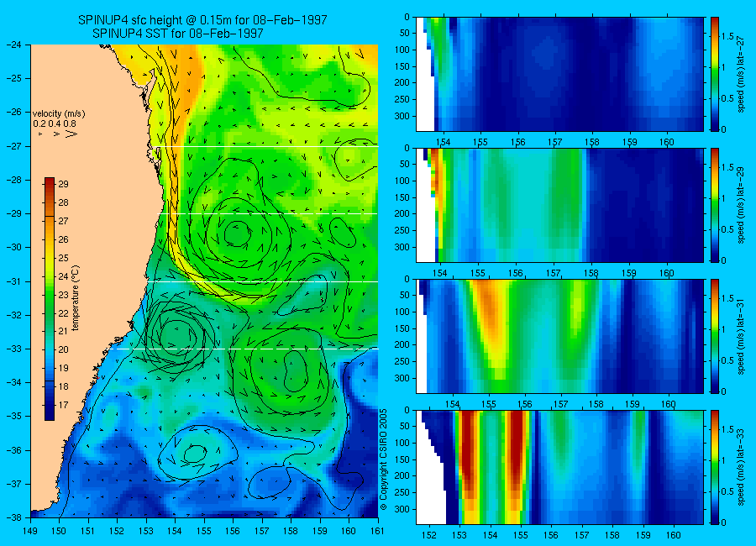Click the 'SPINUP4 SST for 08-Feb-1997' subtitle
The image size is (756, 546).
coord(177,34)
